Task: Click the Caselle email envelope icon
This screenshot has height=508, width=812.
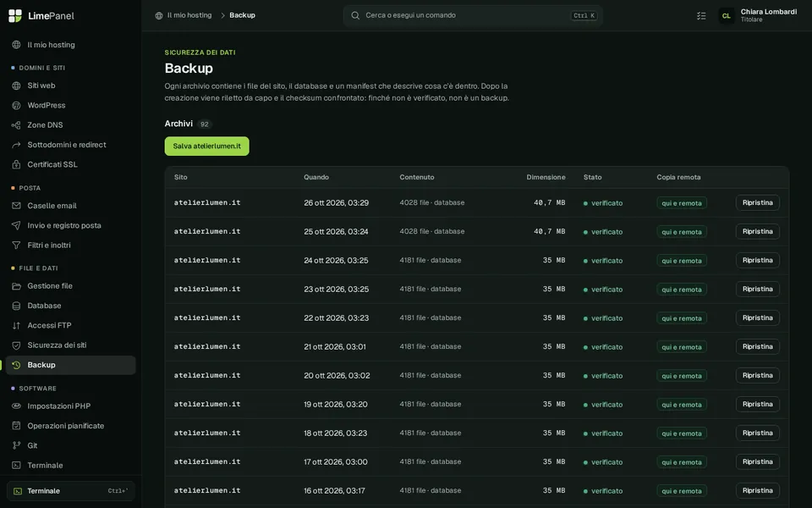Action: [17, 206]
